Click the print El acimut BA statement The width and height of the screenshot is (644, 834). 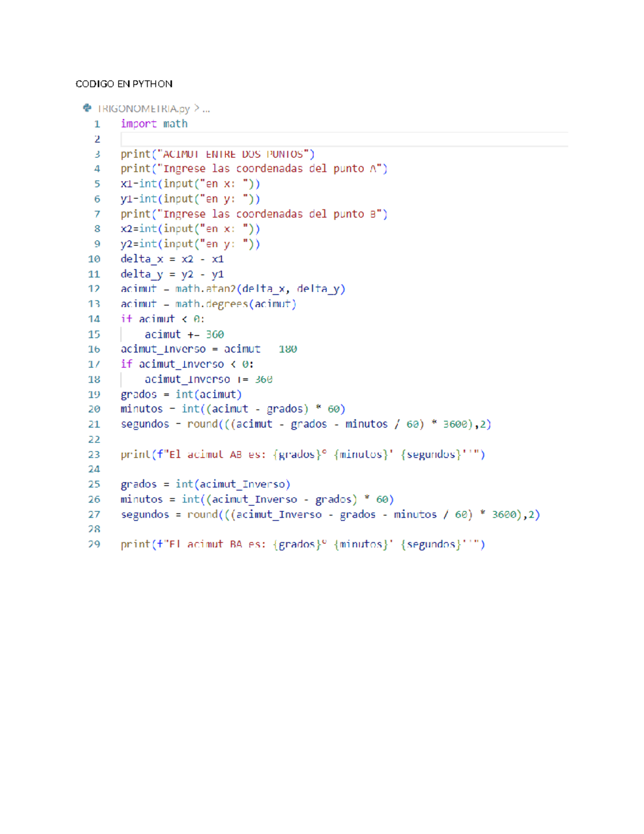[x=303, y=545]
